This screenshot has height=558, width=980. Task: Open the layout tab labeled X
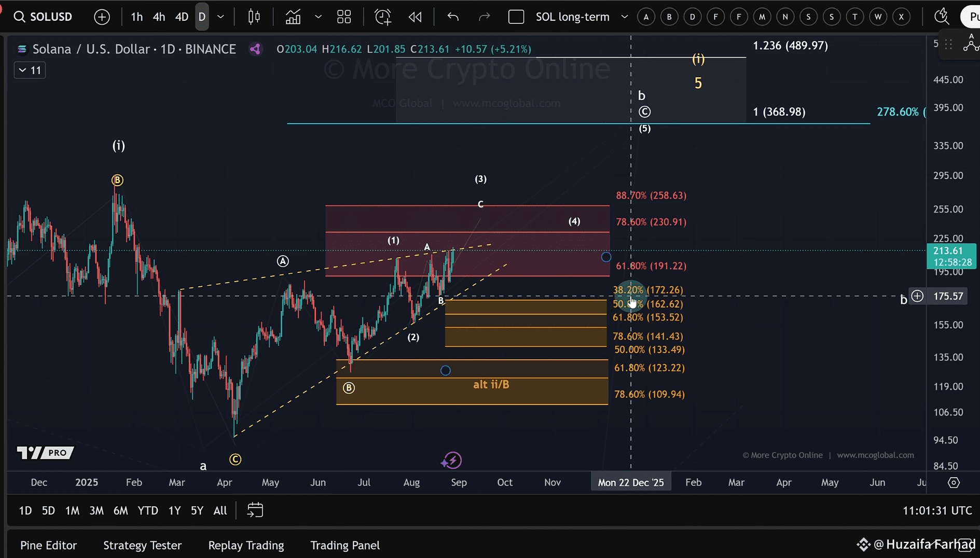click(x=902, y=17)
